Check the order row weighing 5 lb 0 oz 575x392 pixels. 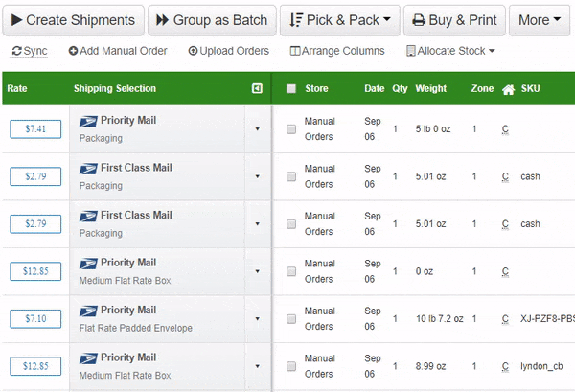(291, 128)
